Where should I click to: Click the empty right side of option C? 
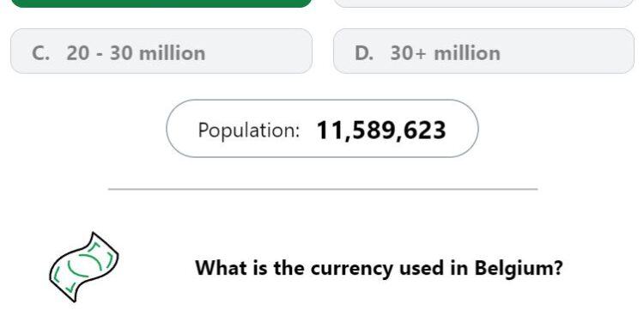point(258,52)
